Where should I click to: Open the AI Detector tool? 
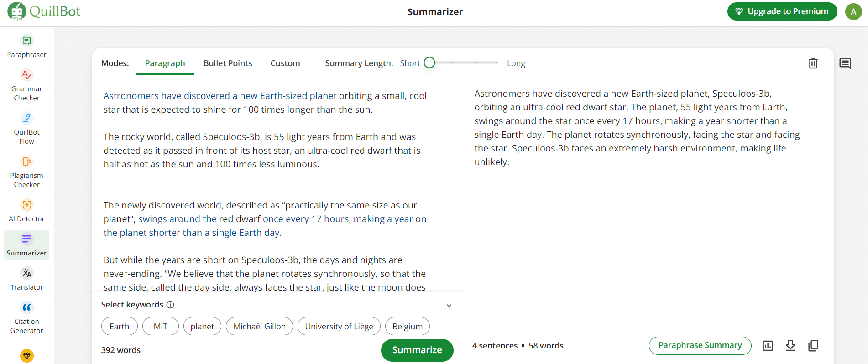[26, 211]
